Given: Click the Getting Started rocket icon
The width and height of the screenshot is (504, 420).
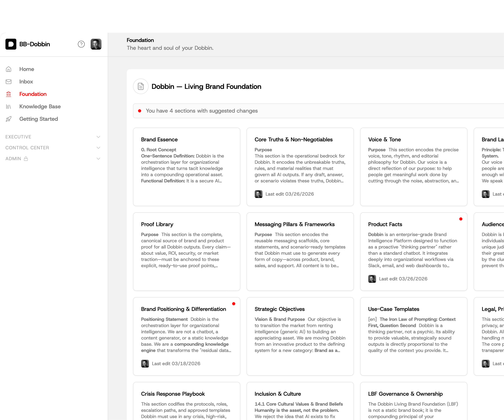Looking at the screenshot, I should (x=9, y=119).
